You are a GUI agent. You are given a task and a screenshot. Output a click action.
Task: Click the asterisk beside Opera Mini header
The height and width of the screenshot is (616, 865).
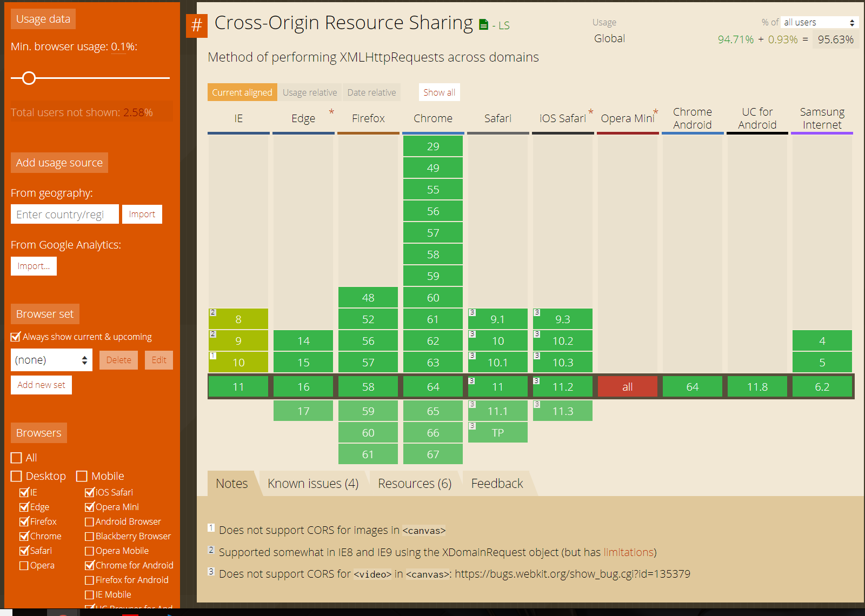tap(655, 112)
